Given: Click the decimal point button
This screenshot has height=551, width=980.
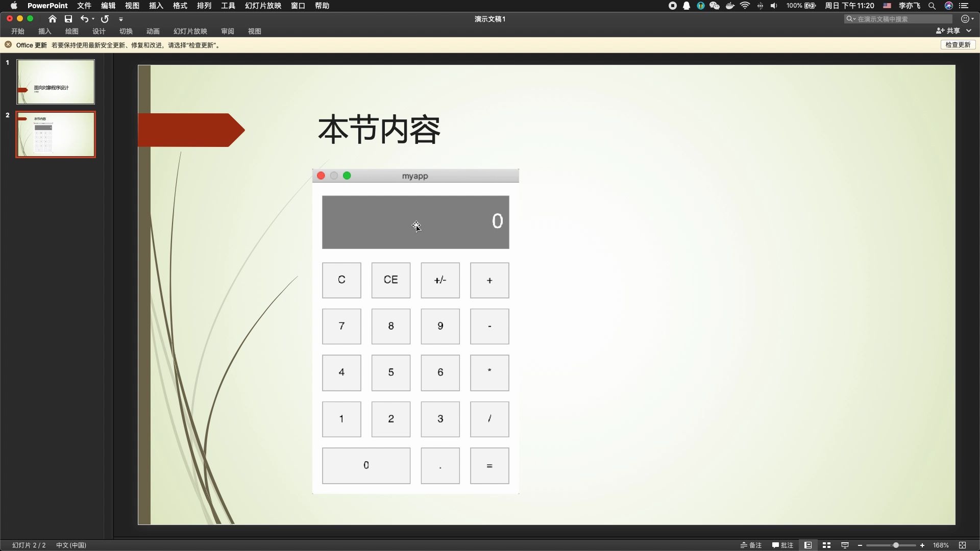Looking at the screenshot, I should point(440,465).
